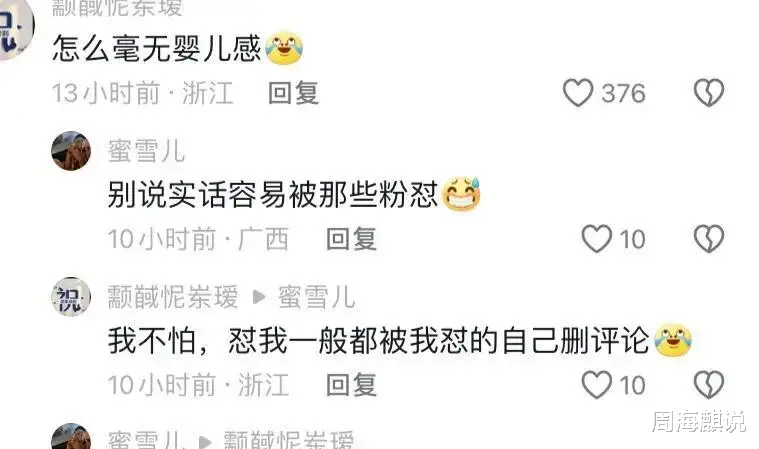The image size is (759, 449).
Task: Open 蜜雪儿 avatar at bottom edge
Action: [71, 436]
